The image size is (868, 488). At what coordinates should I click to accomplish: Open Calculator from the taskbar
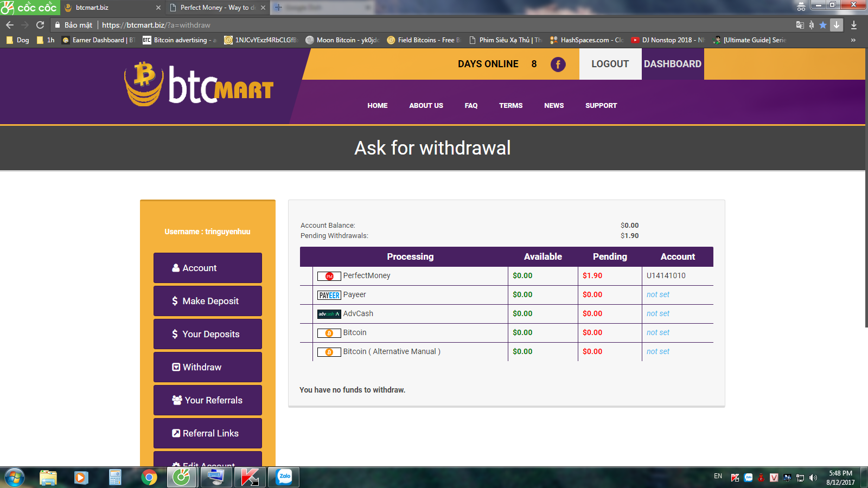pyautogui.click(x=115, y=477)
